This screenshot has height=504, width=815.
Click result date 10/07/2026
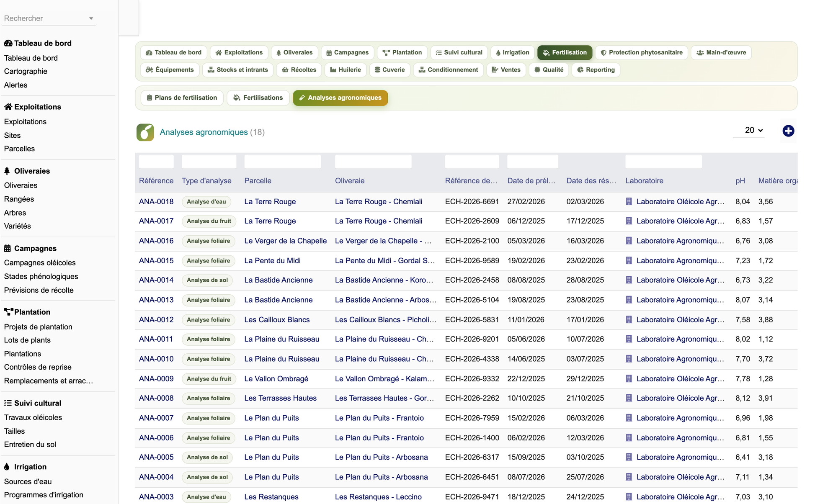tap(585, 339)
